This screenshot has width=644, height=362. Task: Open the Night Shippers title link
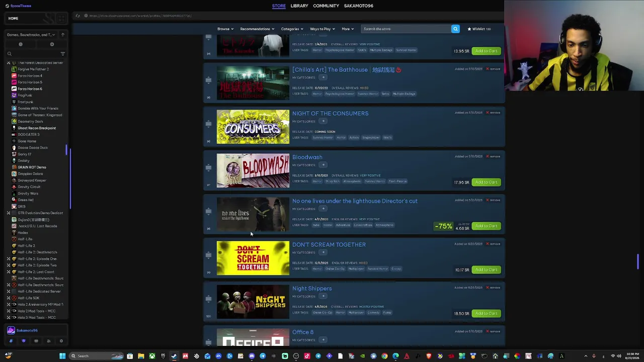click(312, 289)
